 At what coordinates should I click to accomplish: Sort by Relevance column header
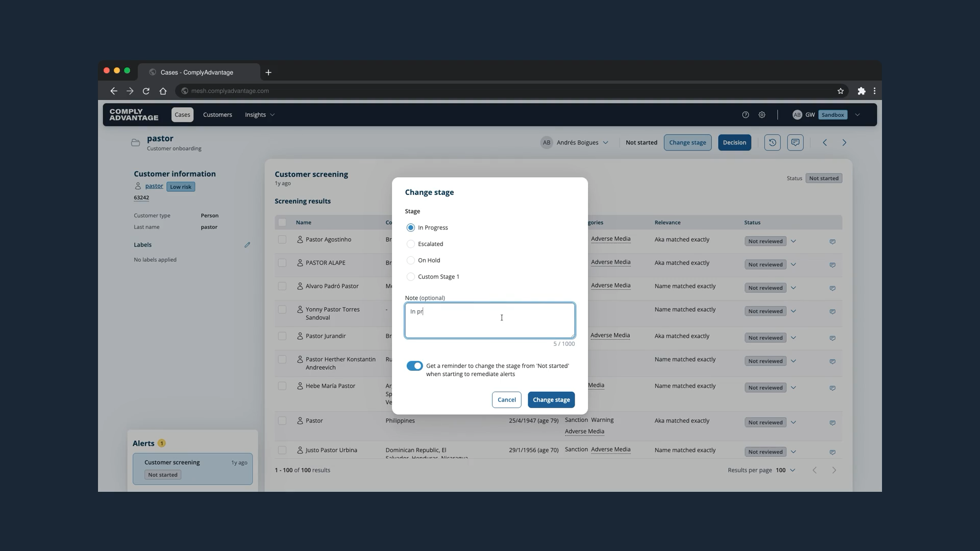point(667,222)
